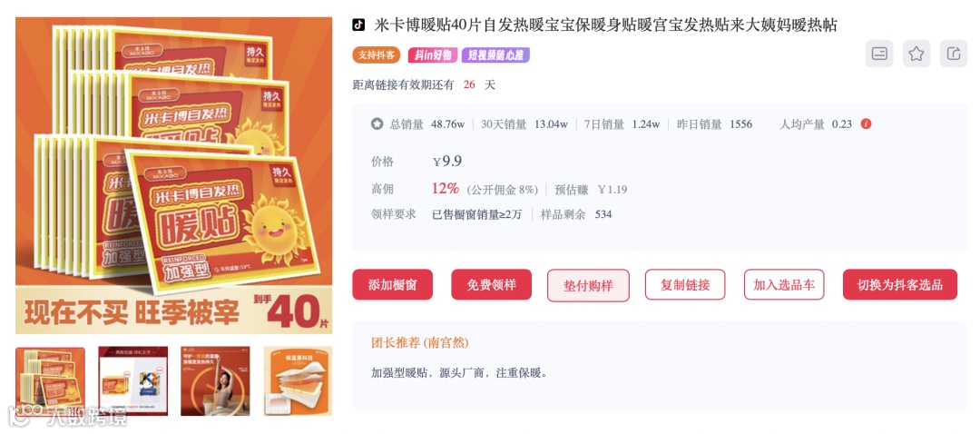Screen dimensions: 980x434
Task: Select the third thumbnail with woman
Action: pos(216,381)
